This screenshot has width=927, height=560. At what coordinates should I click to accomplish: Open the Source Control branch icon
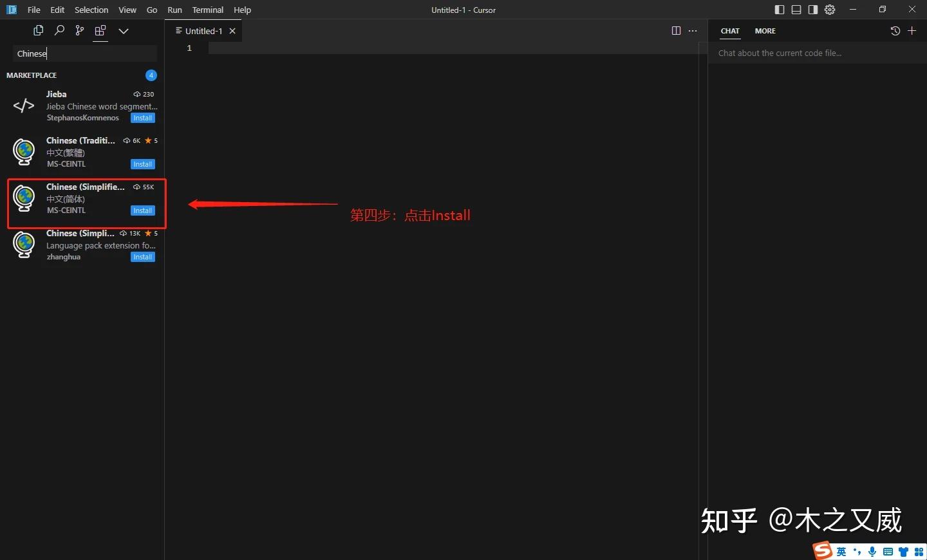(x=80, y=30)
